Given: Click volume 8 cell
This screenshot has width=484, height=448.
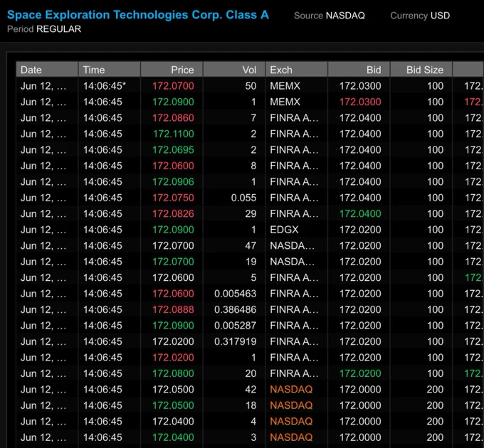Looking at the screenshot, I should (x=253, y=166).
